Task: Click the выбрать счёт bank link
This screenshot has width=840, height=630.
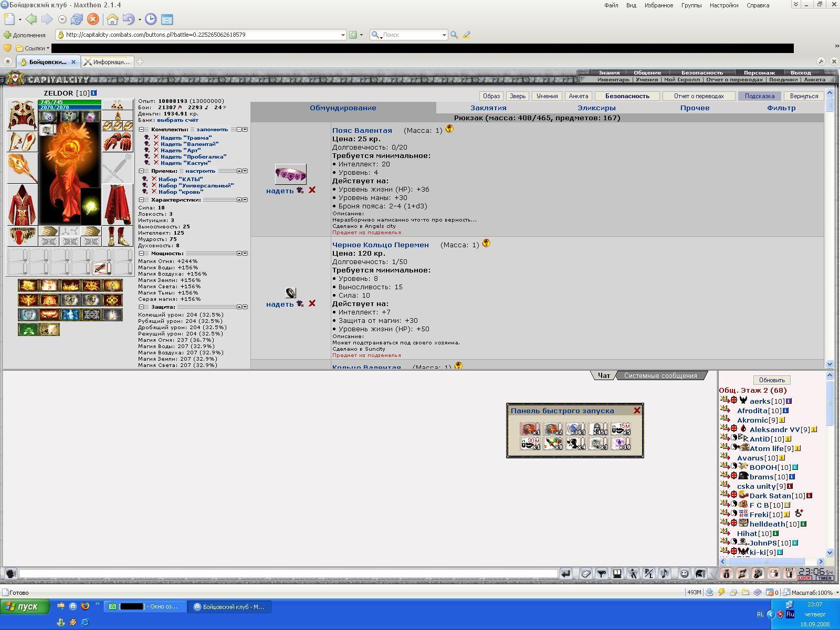Action: tap(177, 120)
